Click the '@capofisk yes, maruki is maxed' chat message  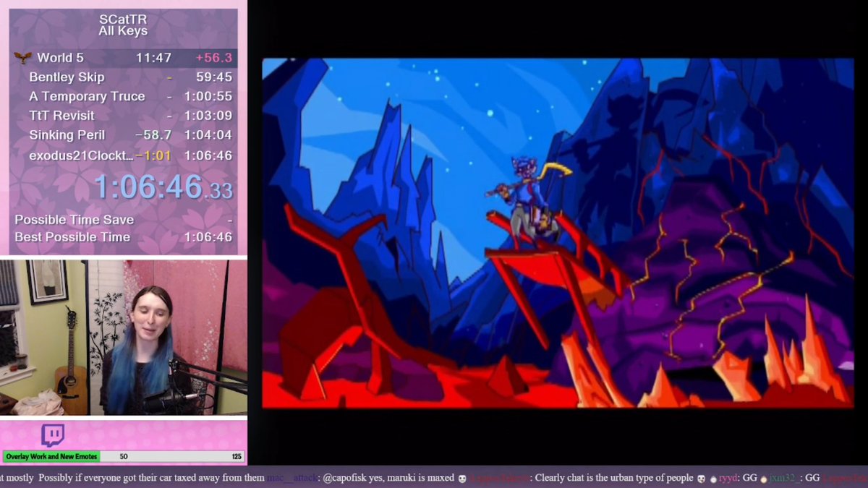tap(388, 478)
